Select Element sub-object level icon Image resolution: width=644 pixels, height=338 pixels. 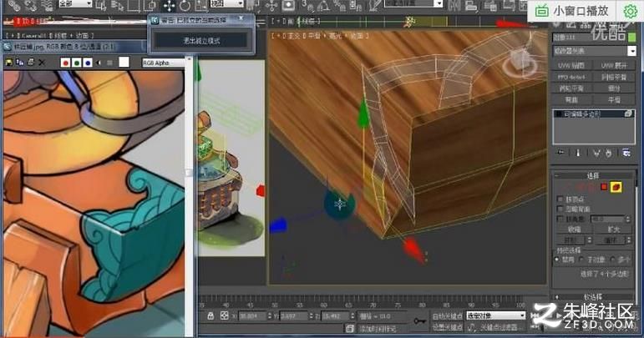point(616,187)
